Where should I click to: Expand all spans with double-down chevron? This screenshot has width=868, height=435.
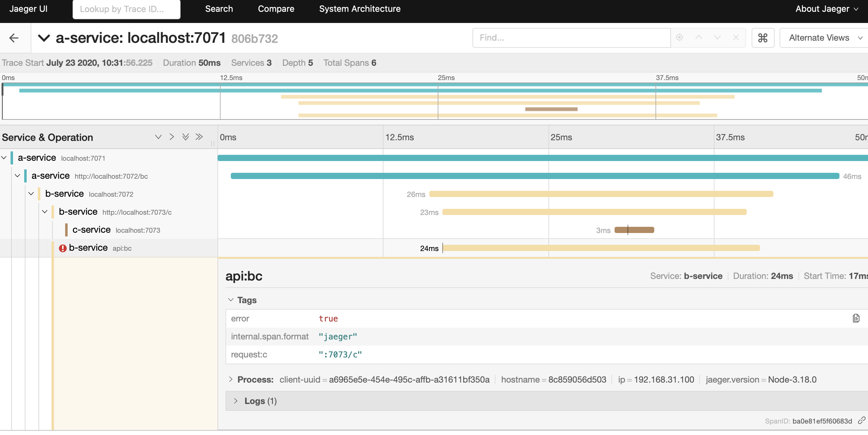click(x=185, y=137)
